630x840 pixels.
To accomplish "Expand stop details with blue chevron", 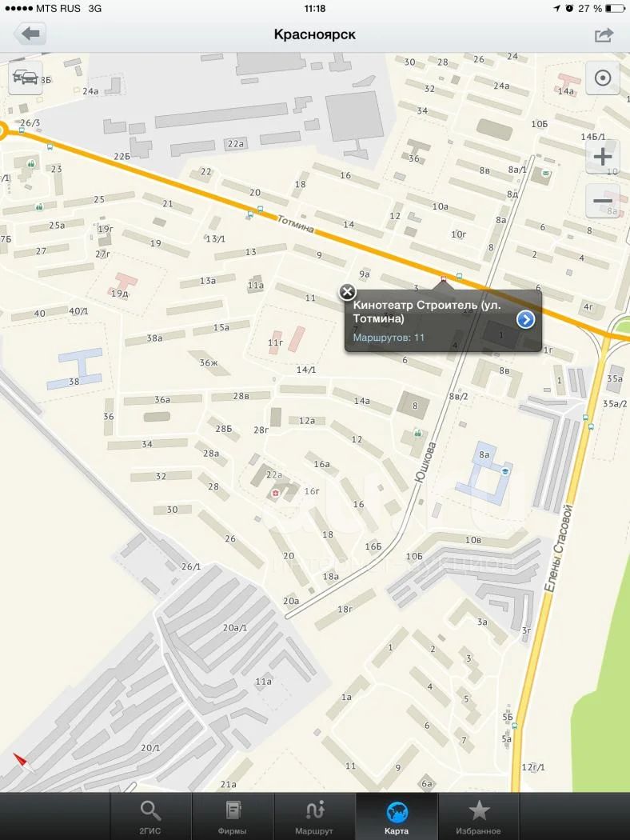I will pos(525,320).
